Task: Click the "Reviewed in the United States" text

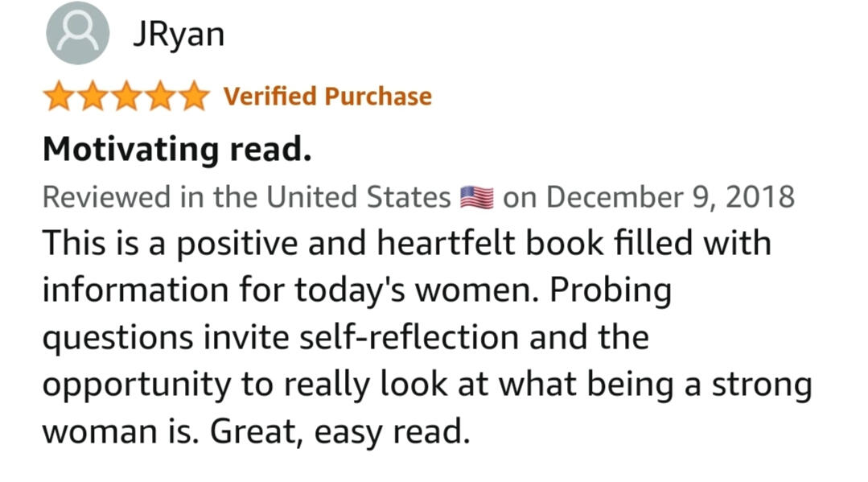Action: (246, 197)
